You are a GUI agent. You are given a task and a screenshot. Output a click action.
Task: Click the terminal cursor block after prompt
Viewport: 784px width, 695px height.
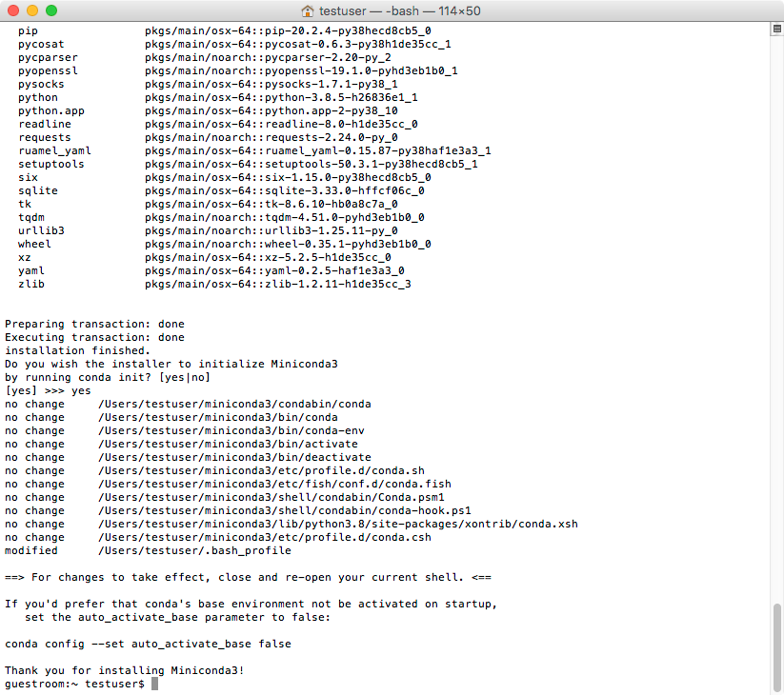tap(155, 684)
